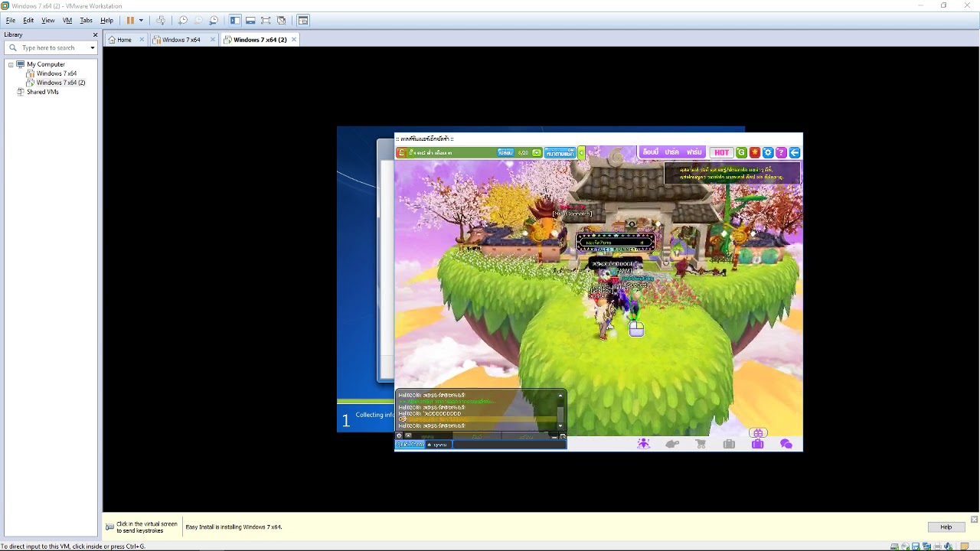Collapse room bar with green arrow

pyautogui.click(x=581, y=152)
